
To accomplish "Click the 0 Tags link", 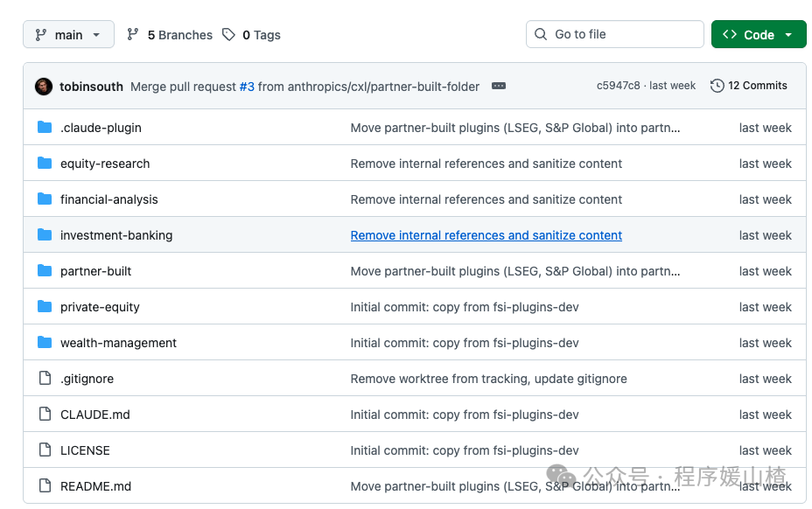I will (x=251, y=35).
